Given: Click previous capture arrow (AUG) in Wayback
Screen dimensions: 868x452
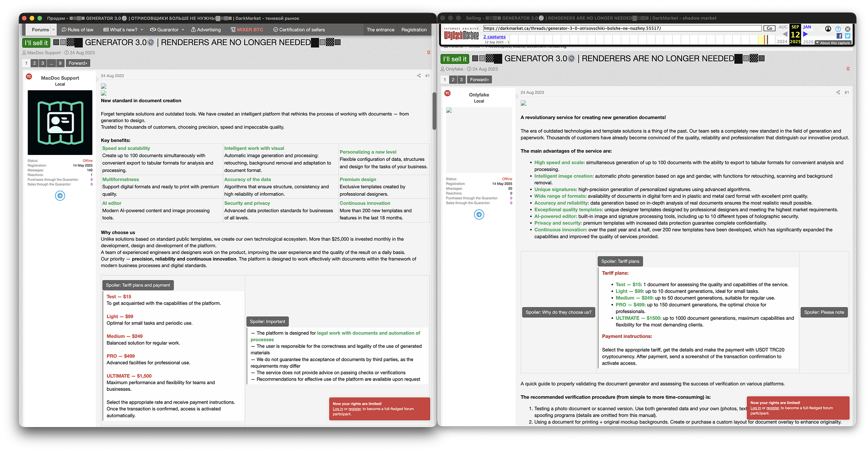Looking at the screenshot, I should (785, 34).
